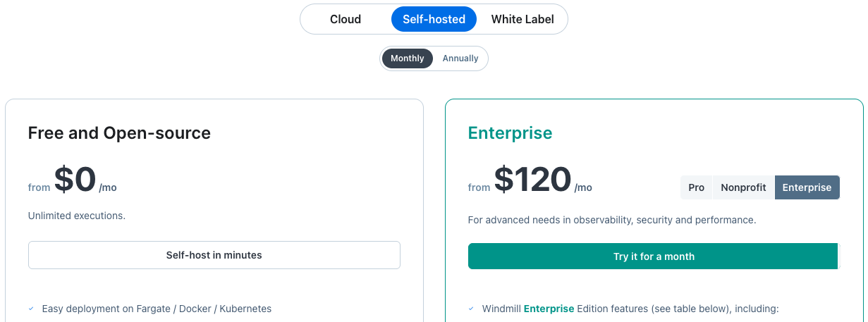
Task: Click the Try it for a month button
Action: (654, 256)
